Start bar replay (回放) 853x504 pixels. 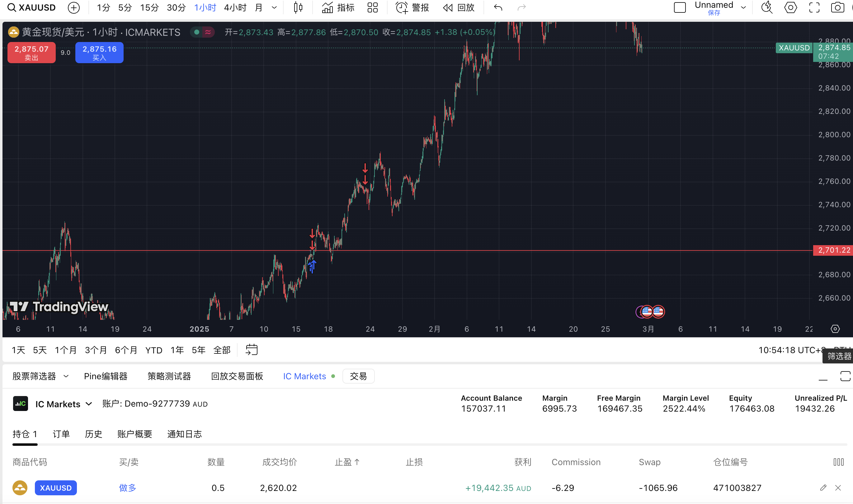[459, 7]
